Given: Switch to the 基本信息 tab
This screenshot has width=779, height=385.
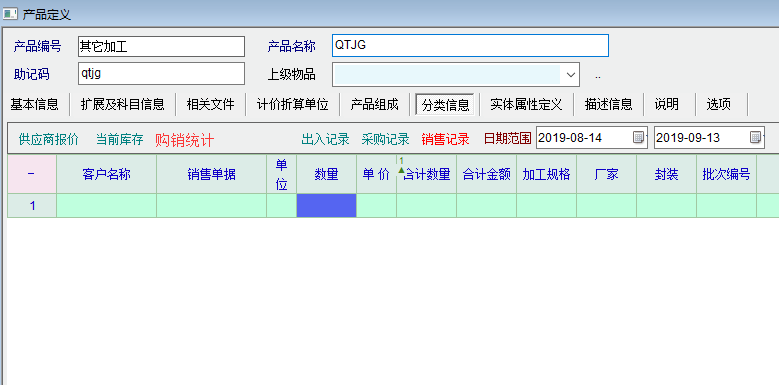Looking at the screenshot, I should click(x=34, y=104).
